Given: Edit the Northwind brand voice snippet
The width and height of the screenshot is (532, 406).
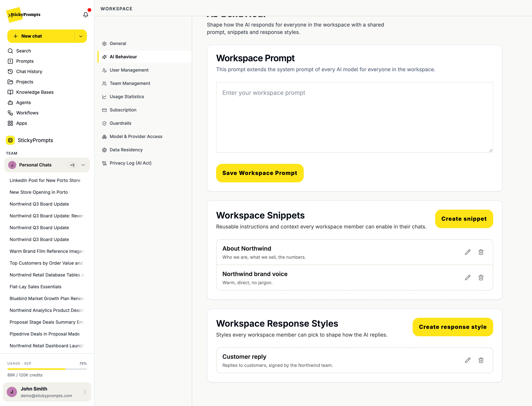Looking at the screenshot, I should pyautogui.click(x=468, y=277).
